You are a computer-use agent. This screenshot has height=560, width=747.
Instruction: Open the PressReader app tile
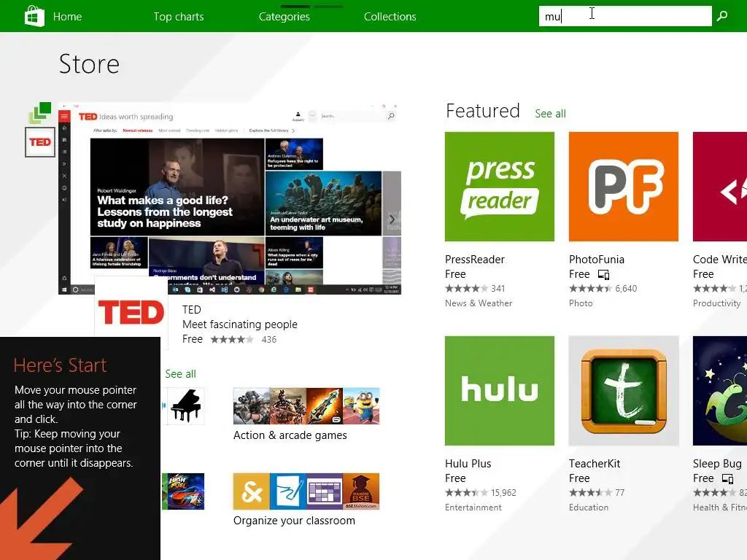tap(500, 187)
